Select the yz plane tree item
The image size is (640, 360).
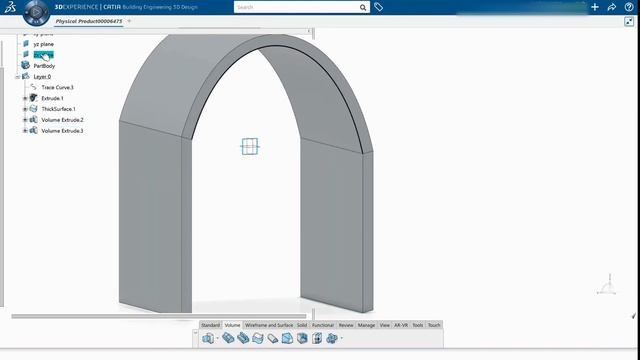tap(43, 44)
